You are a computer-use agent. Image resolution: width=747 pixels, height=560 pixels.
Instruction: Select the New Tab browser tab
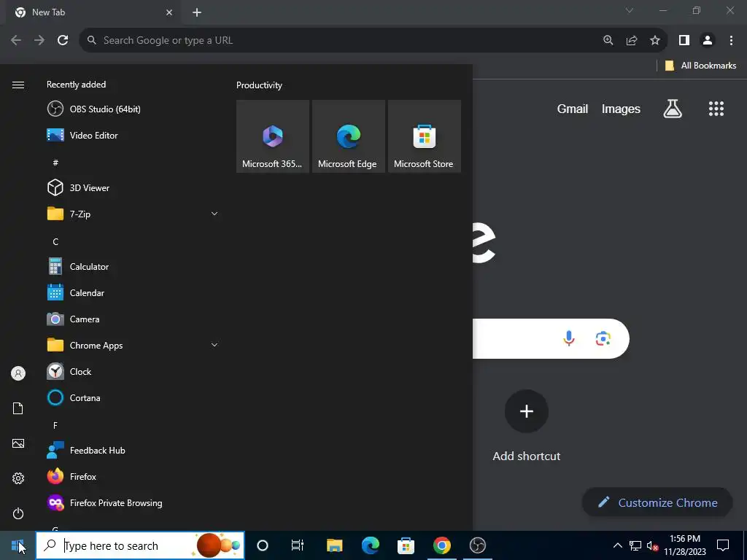pyautogui.click(x=94, y=12)
